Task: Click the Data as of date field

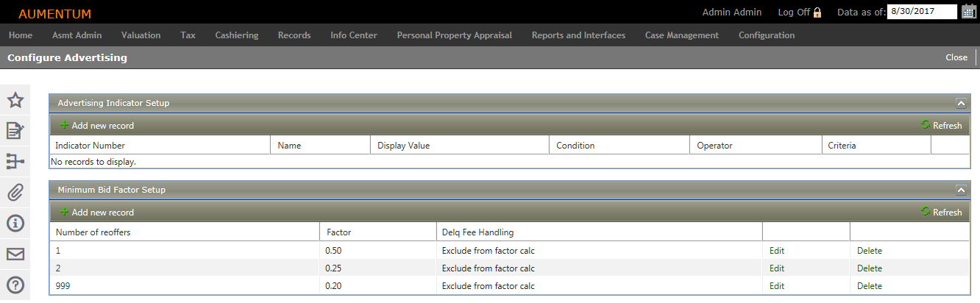Action: (x=922, y=12)
